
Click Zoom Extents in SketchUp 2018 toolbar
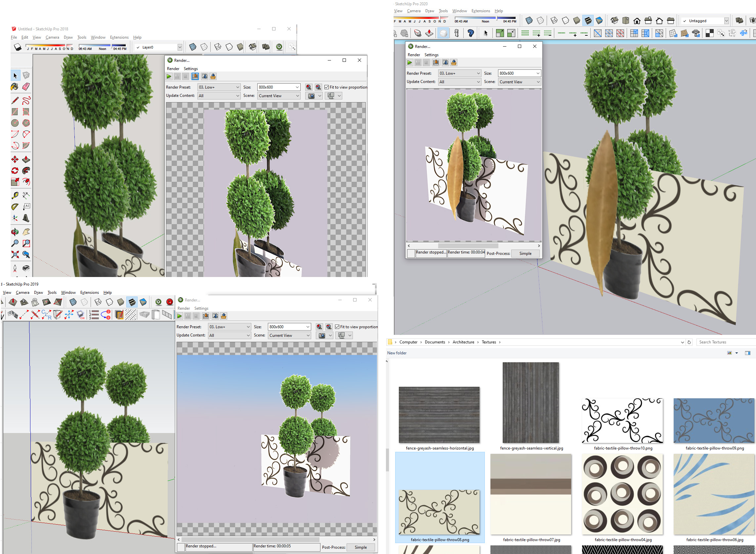(15, 255)
